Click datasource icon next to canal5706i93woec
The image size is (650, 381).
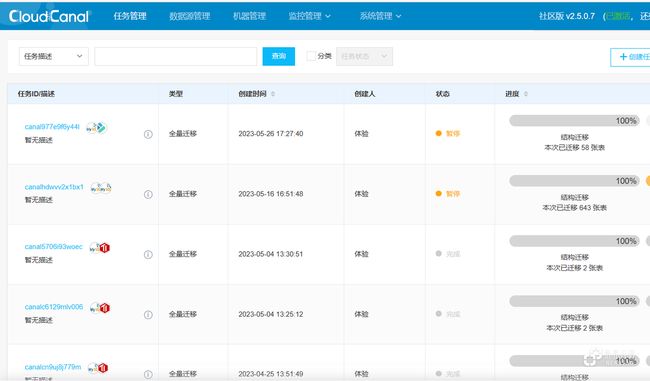[99, 248]
